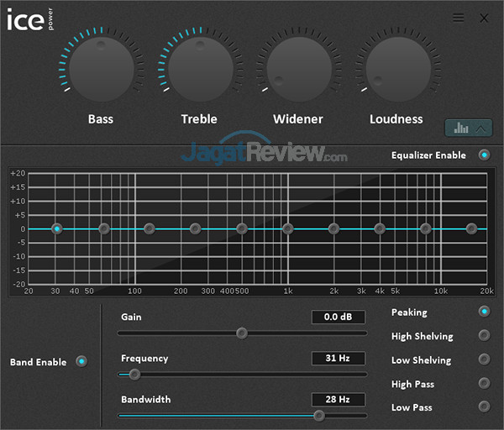
Task: Open the hamburger menu icon
Action: tap(458, 18)
